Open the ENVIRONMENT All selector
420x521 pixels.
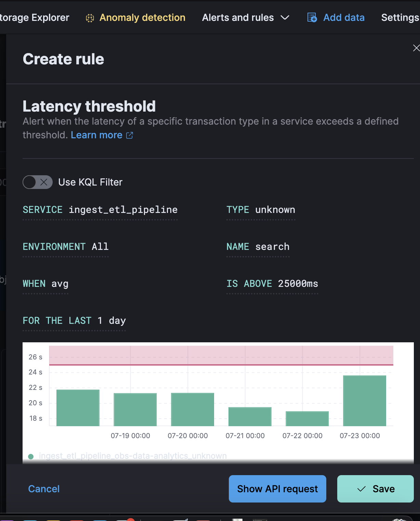tap(65, 247)
